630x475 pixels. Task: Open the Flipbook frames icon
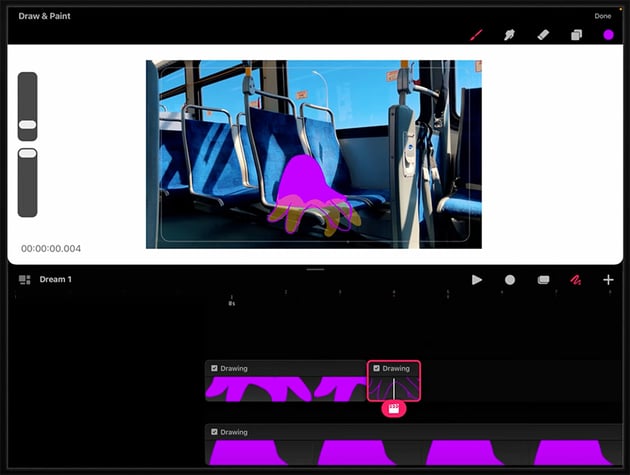[x=543, y=280]
